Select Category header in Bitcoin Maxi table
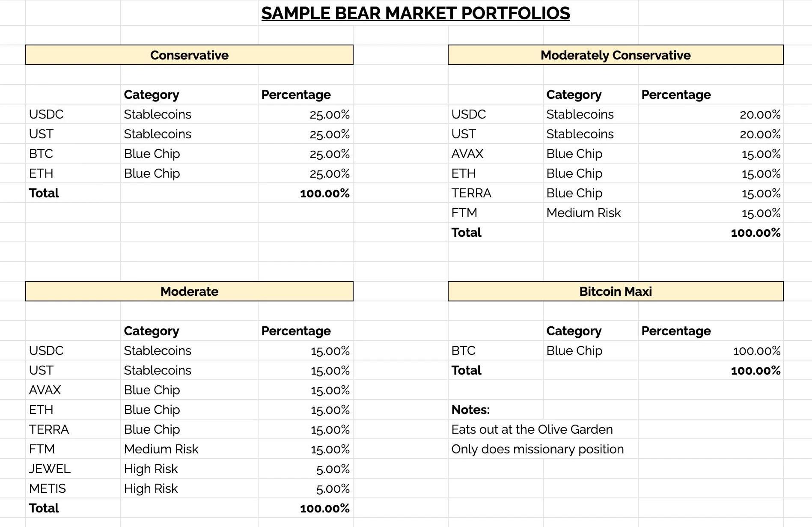This screenshot has width=812, height=527. click(574, 331)
